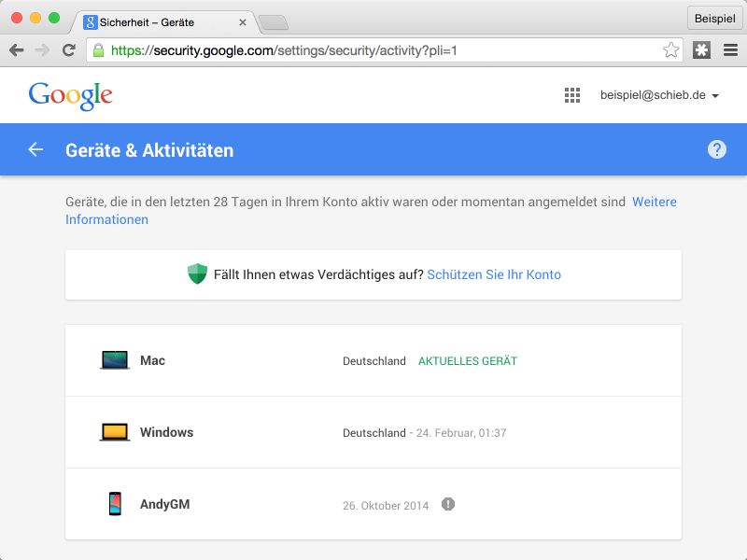747x560 pixels.
Task: Click the Fällt Ihnen etwas Verdächtiges auf? text
Action: coord(318,274)
